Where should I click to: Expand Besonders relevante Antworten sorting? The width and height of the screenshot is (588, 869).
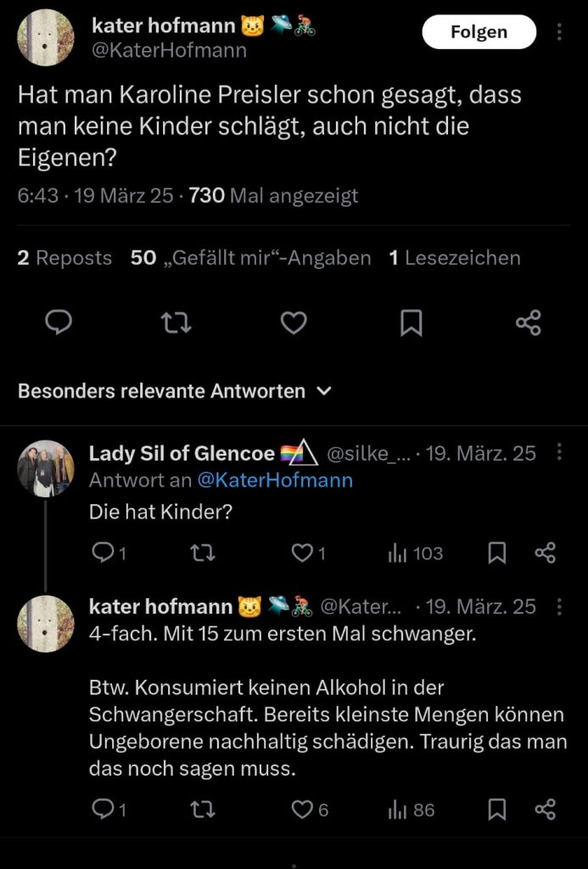323,391
